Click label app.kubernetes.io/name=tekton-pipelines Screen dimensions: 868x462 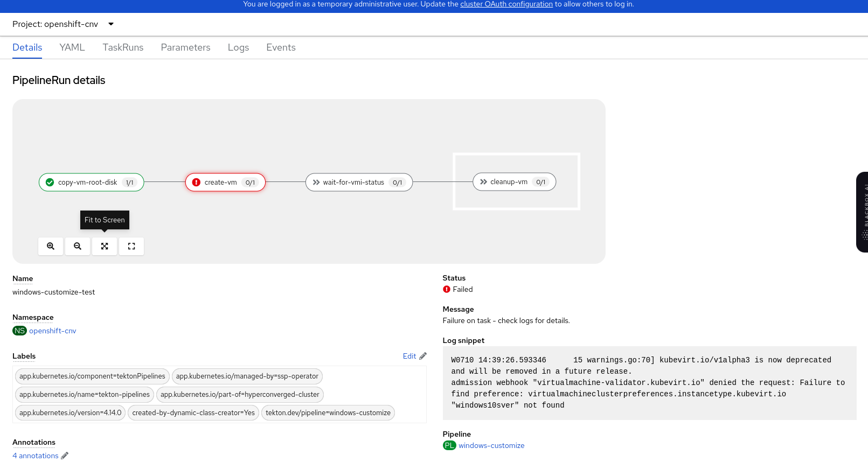pos(85,395)
